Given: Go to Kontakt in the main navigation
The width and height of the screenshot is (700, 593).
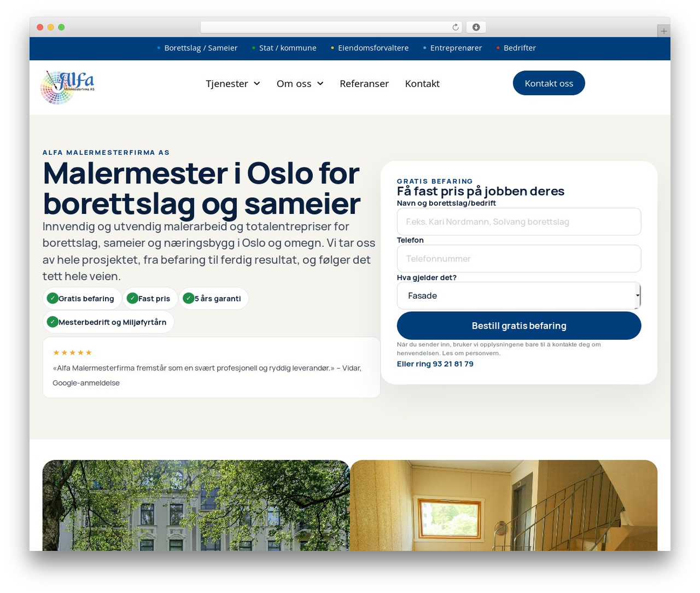Looking at the screenshot, I should 422,84.
